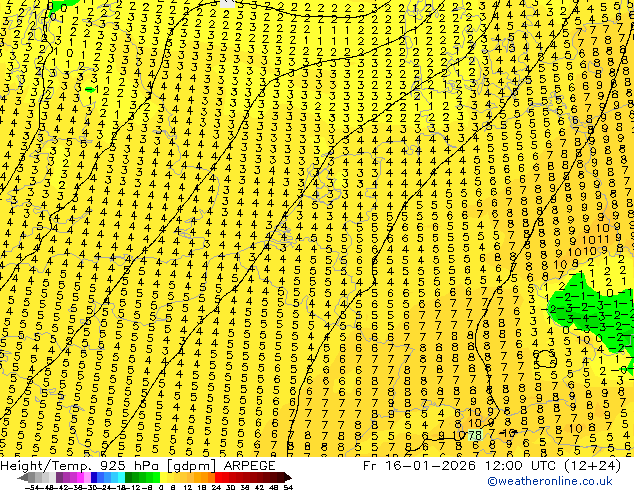634x490 pixels.
Task: Click the '-54' label at the legend's start
Action: click(x=32, y=487)
